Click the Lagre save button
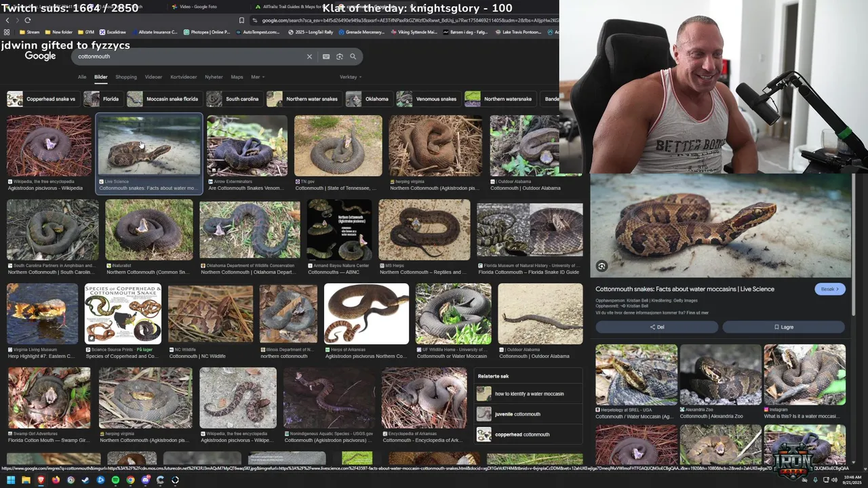Screen dimensions: 868x488 (x=783, y=327)
